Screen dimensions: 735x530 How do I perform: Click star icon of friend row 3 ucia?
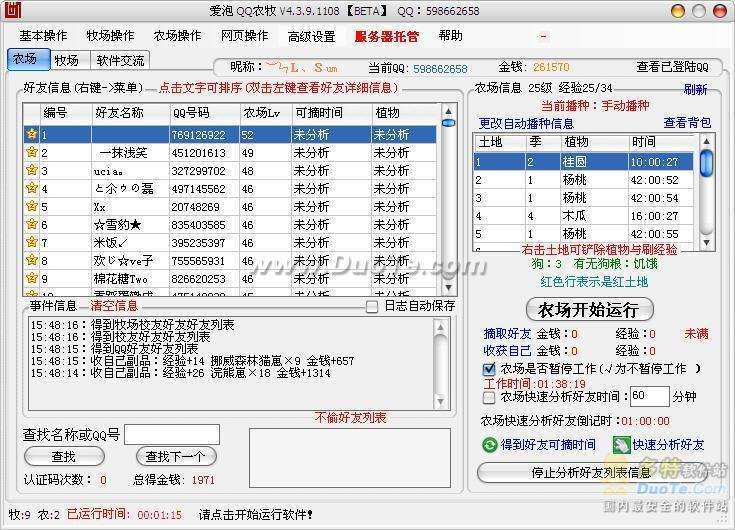click(31, 170)
